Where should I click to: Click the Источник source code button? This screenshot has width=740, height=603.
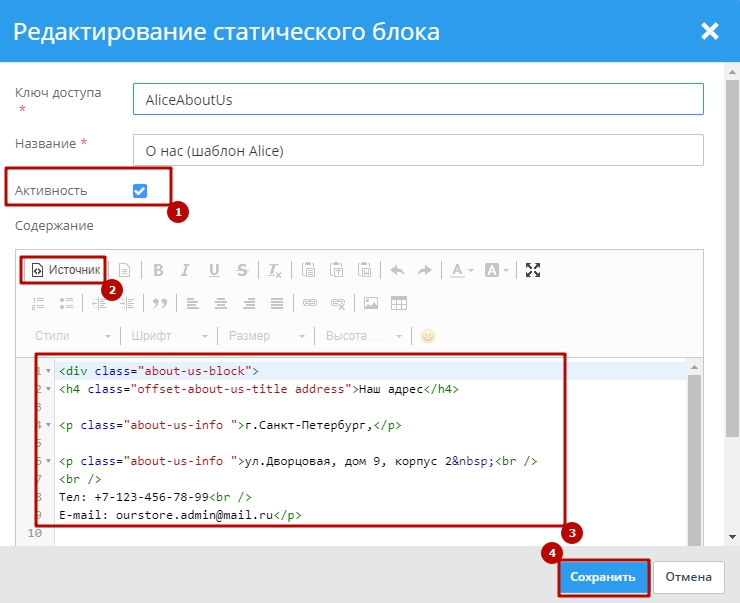click(x=66, y=270)
